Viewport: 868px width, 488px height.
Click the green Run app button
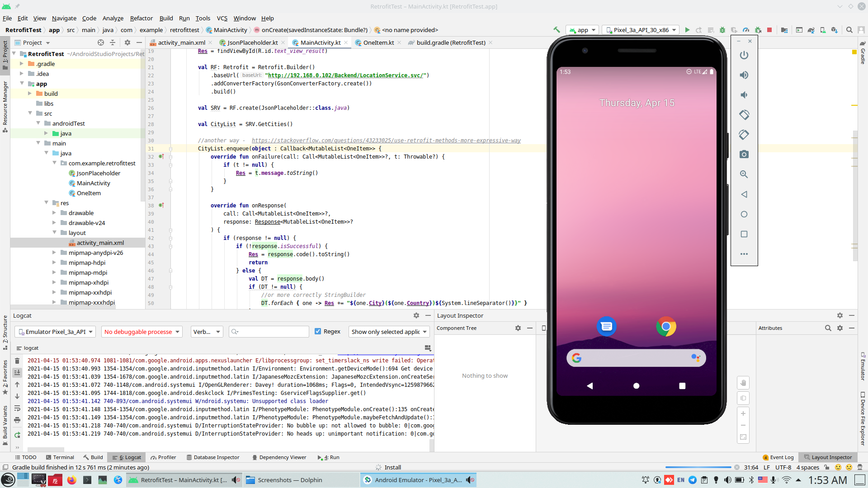point(687,30)
